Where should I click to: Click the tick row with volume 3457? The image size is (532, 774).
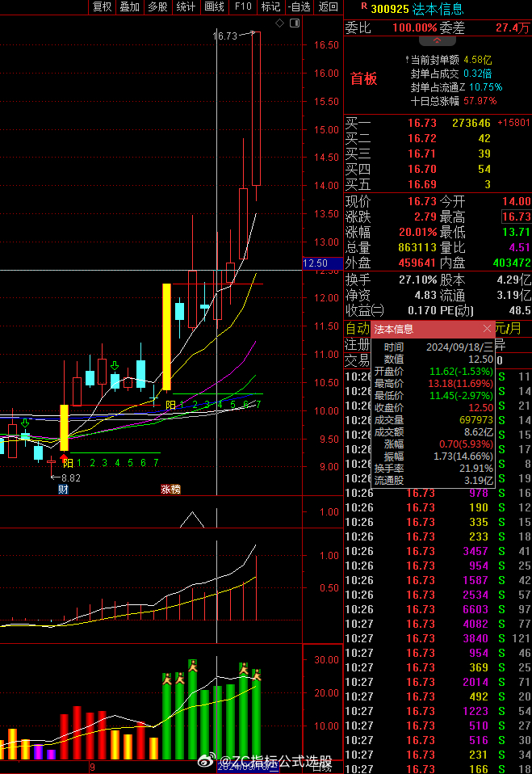(x=438, y=551)
